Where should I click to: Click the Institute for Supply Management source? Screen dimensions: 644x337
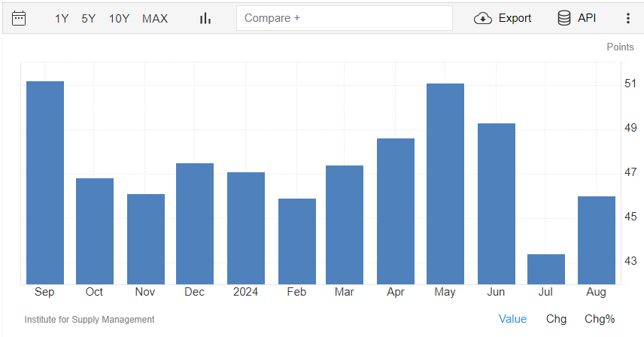pyautogui.click(x=89, y=320)
